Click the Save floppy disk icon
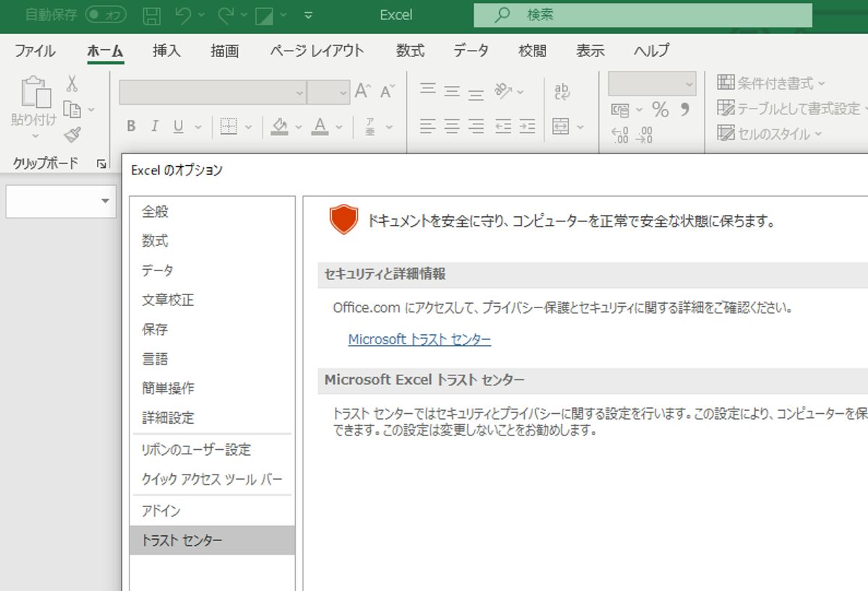This screenshot has height=591, width=868. point(152,15)
